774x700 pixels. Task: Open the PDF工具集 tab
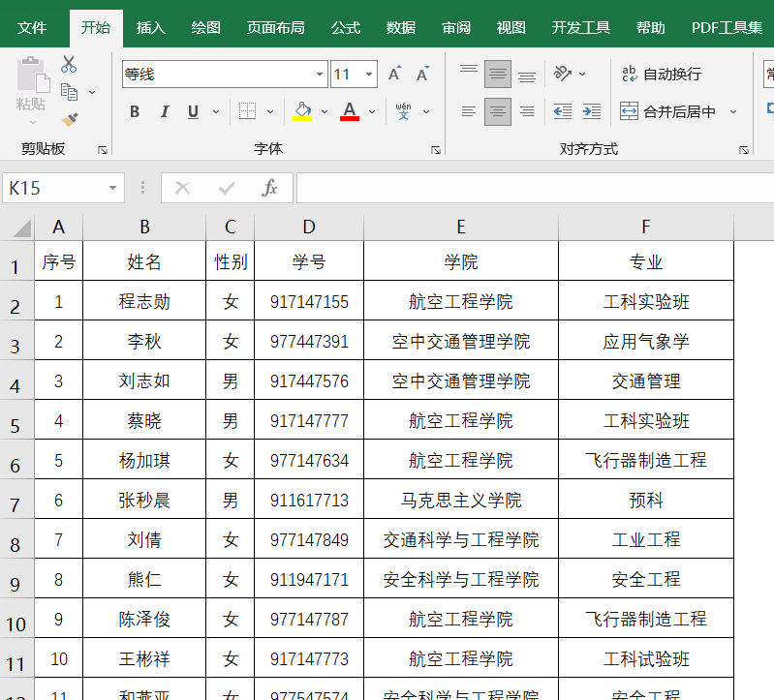[728, 28]
